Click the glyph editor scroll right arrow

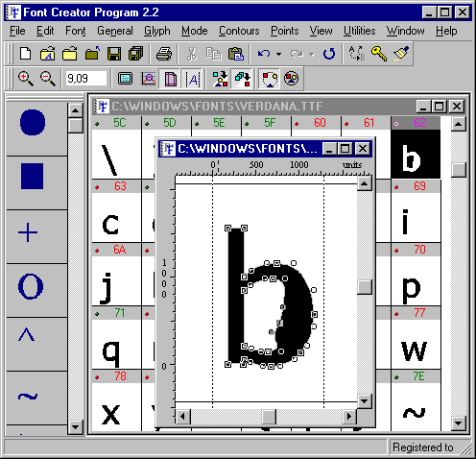pos(349,417)
